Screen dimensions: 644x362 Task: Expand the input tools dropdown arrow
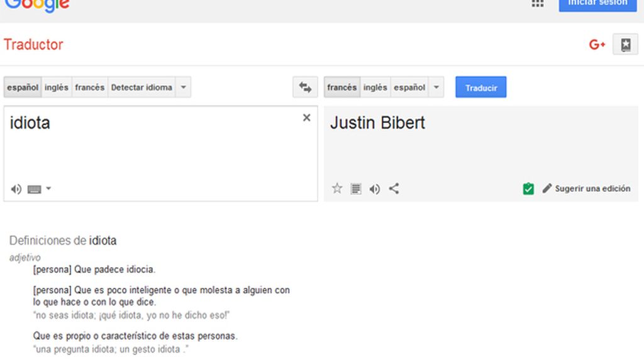point(48,189)
